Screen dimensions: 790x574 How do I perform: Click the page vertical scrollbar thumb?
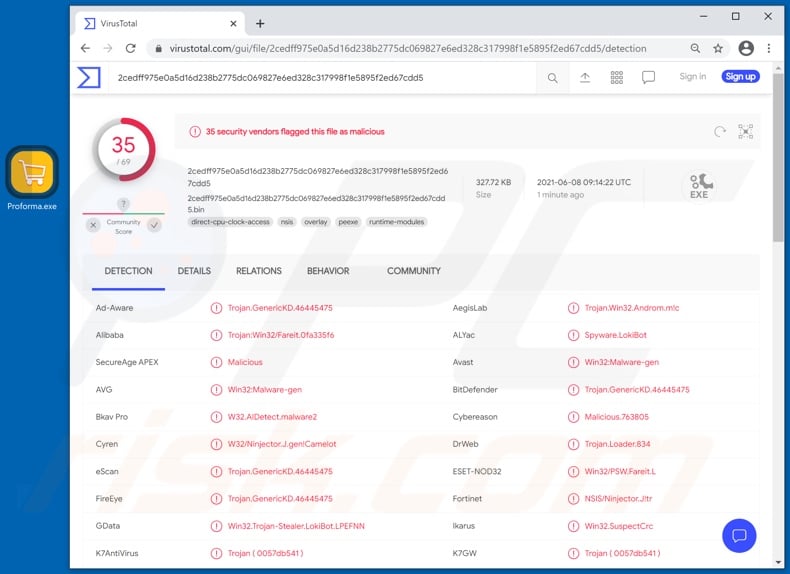coord(778,157)
